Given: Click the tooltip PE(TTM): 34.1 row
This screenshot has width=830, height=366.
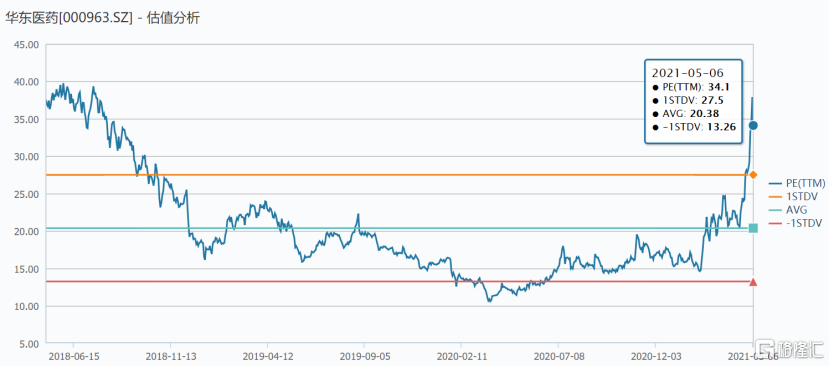Looking at the screenshot, I should [691, 87].
